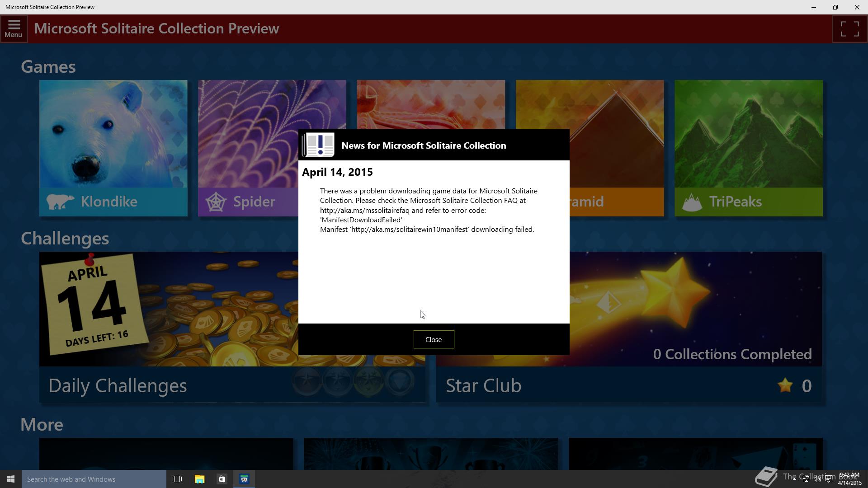Click the spider web icon

point(216,202)
